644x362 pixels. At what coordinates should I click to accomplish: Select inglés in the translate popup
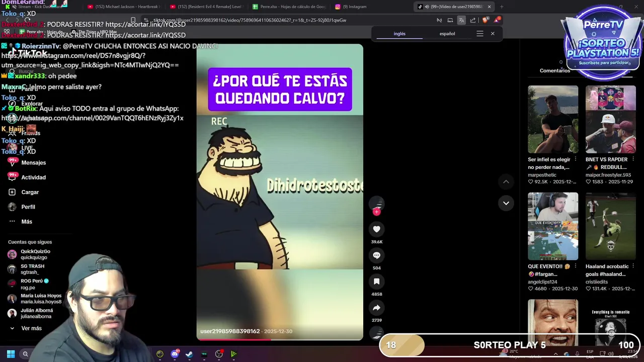(x=399, y=34)
